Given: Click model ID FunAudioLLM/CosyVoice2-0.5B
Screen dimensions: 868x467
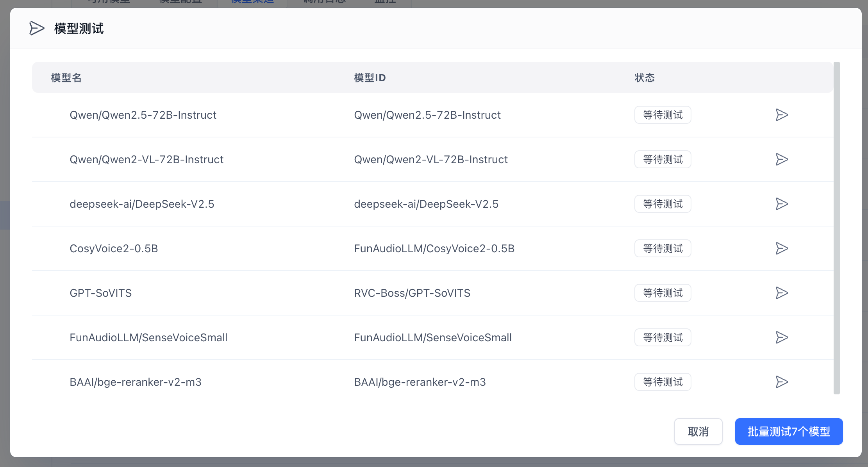Looking at the screenshot, I should point(434,248).
